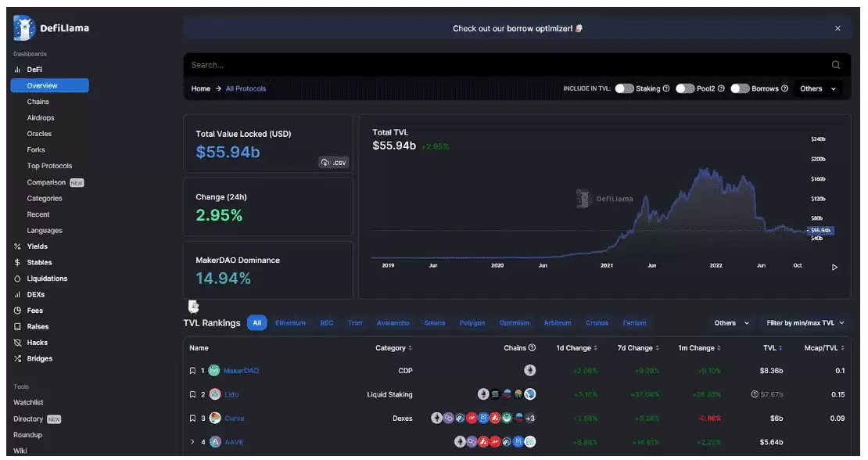Bookmark the Curve protocol row

click(x=192, y=419)
